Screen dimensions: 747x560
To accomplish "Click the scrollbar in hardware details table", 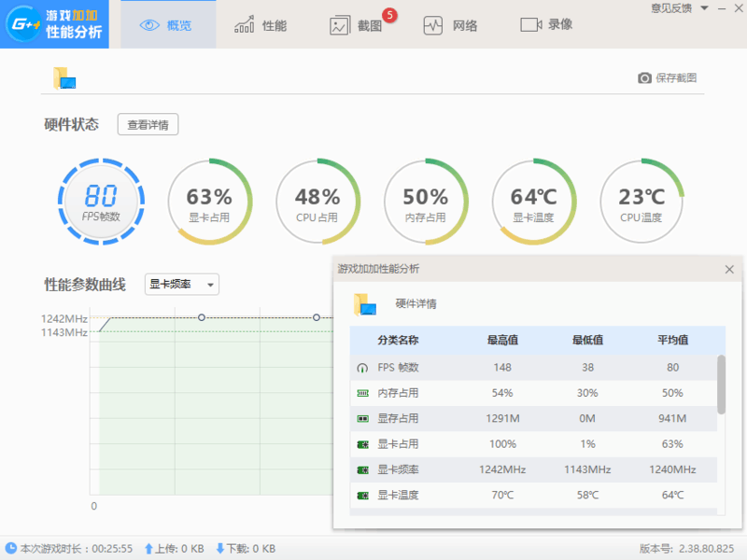I will tap(721, 383).
